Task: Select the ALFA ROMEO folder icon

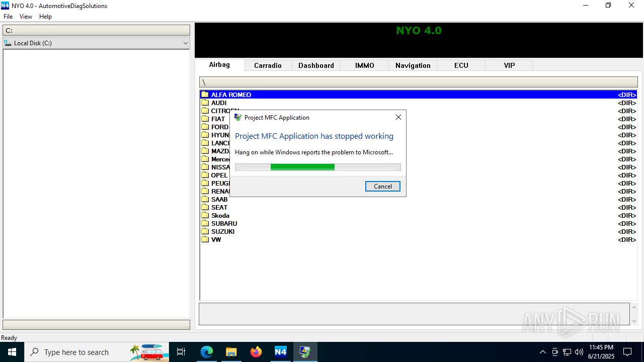Action: [x=205, y=95]
